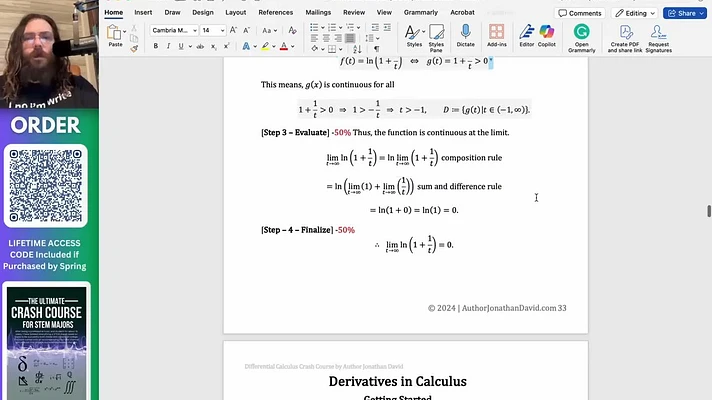Open the Editing mode dropdown
Image resolution: width=712 pixels, height=400 pixels.
[635, 13]
